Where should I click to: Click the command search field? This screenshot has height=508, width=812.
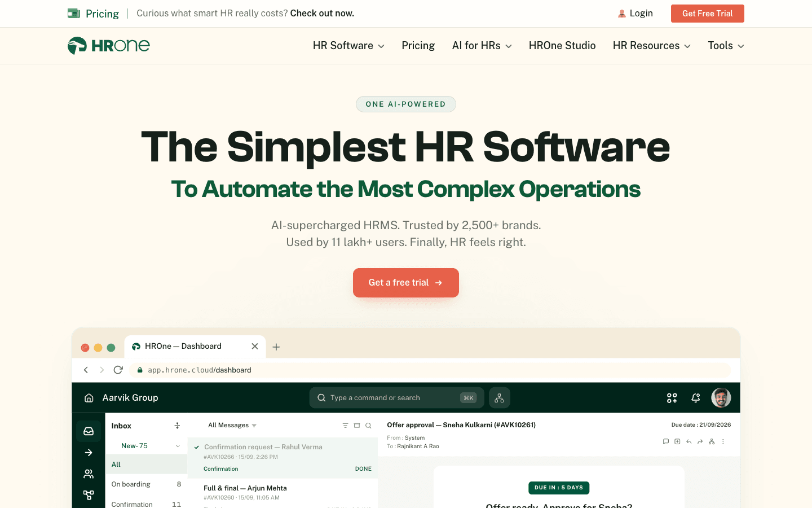point(397,398)
